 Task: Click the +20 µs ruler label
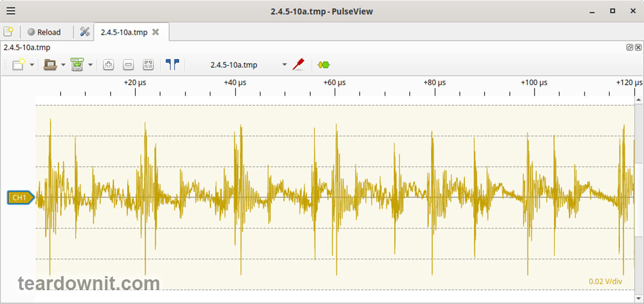pos(135,83)
